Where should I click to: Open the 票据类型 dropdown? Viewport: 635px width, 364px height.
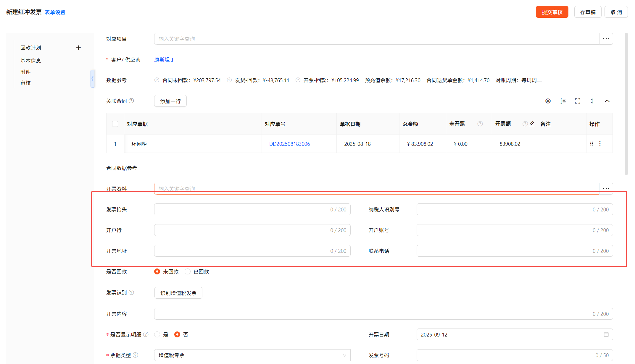[252, 355]
